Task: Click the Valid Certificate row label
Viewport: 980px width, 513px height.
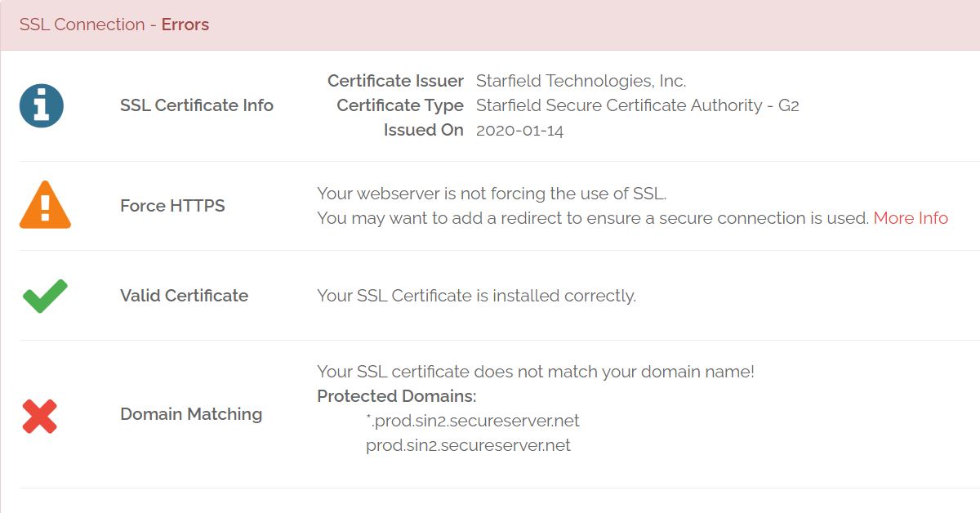Action: coord(184,296)
